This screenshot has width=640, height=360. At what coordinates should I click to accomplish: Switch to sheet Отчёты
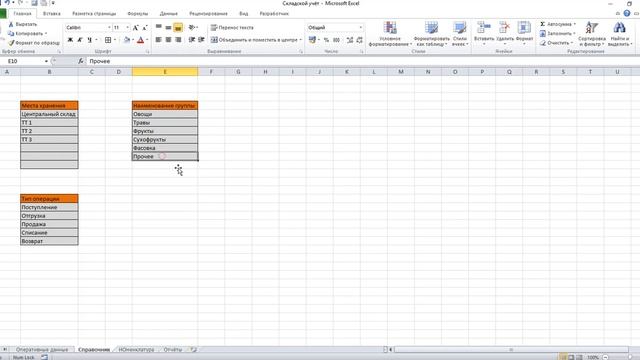click(x=173, y=350)
